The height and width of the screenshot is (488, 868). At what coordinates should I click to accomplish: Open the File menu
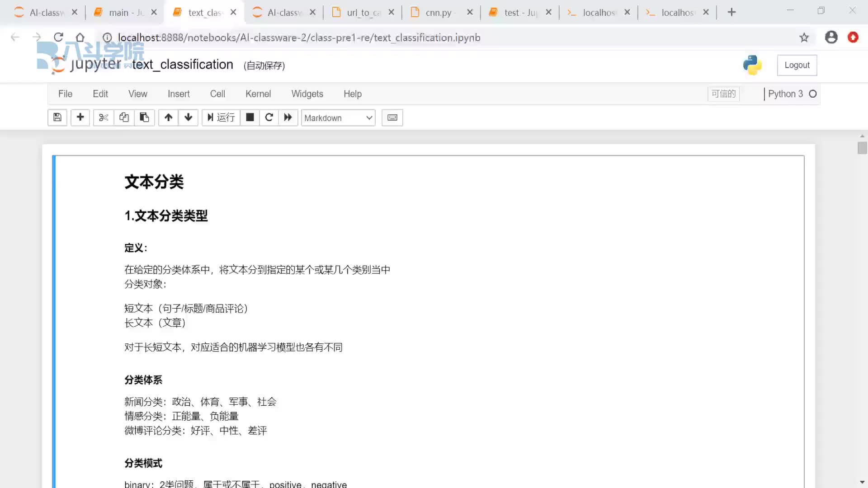click(65, 94)
